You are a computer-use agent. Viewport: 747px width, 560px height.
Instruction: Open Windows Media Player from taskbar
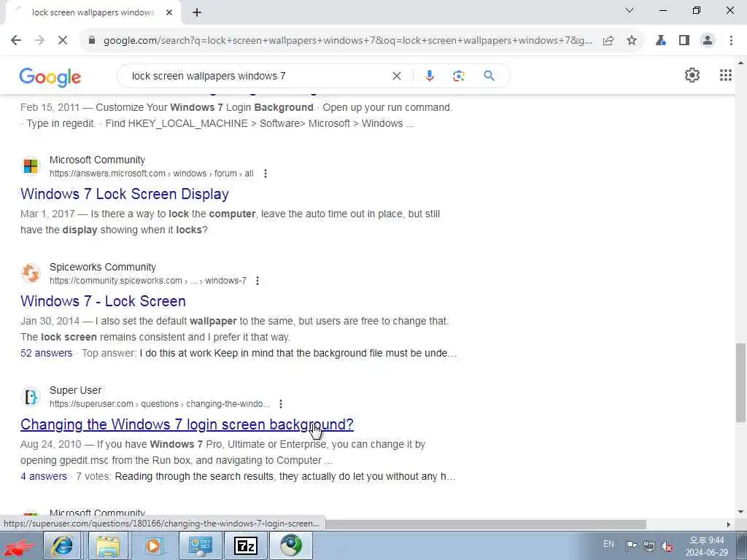coord(153,545)
